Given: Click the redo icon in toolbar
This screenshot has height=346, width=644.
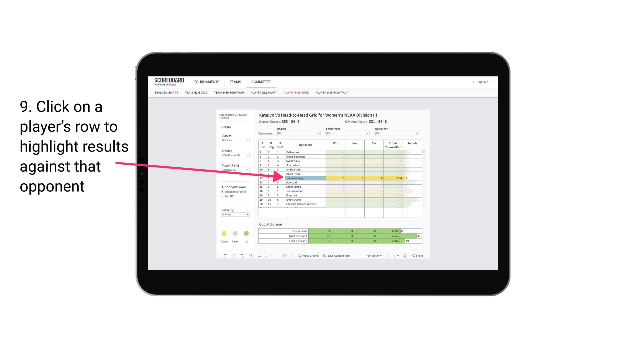Looking at the screenshot, I should (233, 256).
